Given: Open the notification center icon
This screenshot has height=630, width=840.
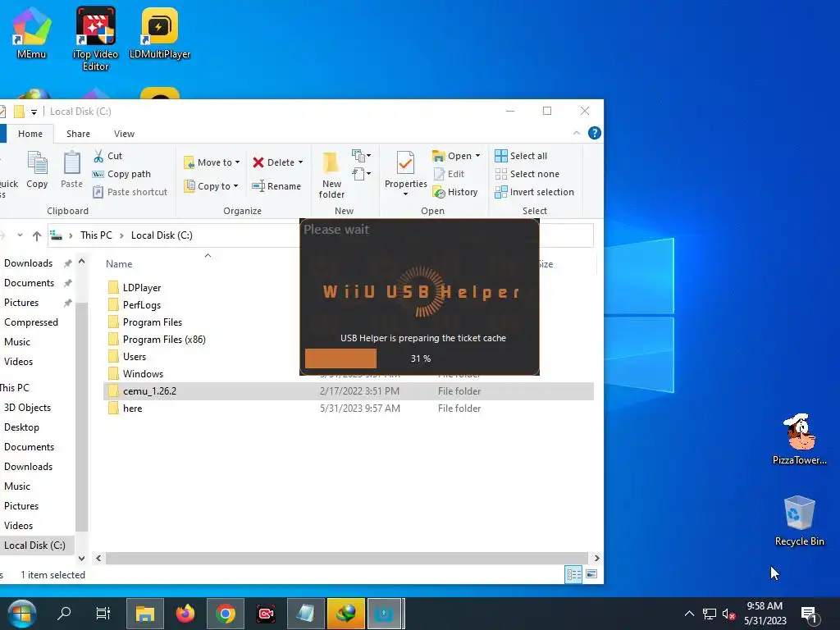Looking at the screenshot, I should [x=809, y=614].
